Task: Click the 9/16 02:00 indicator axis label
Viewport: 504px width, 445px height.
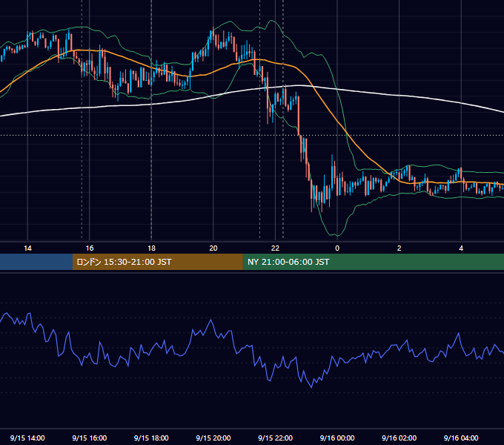Action: click(399, 438)
